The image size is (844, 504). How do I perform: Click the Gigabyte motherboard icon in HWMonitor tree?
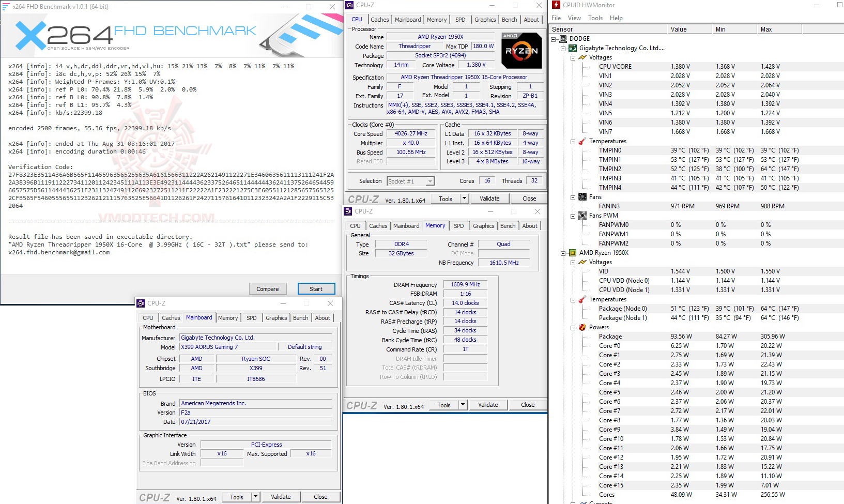click(573, 48)
